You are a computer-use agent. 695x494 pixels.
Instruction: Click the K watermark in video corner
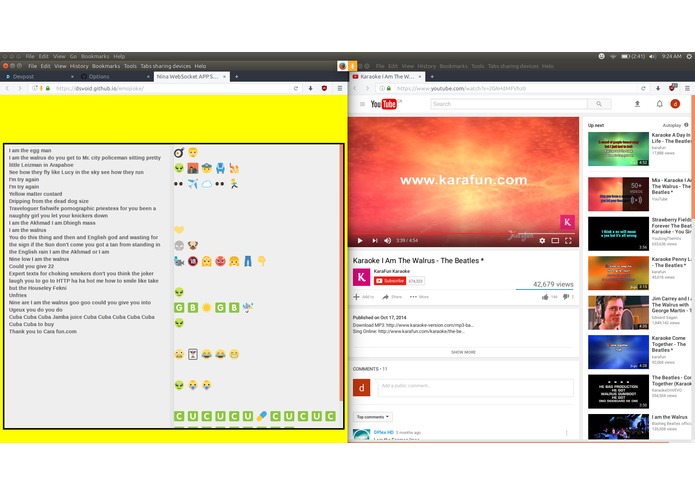tap(567, 222)
